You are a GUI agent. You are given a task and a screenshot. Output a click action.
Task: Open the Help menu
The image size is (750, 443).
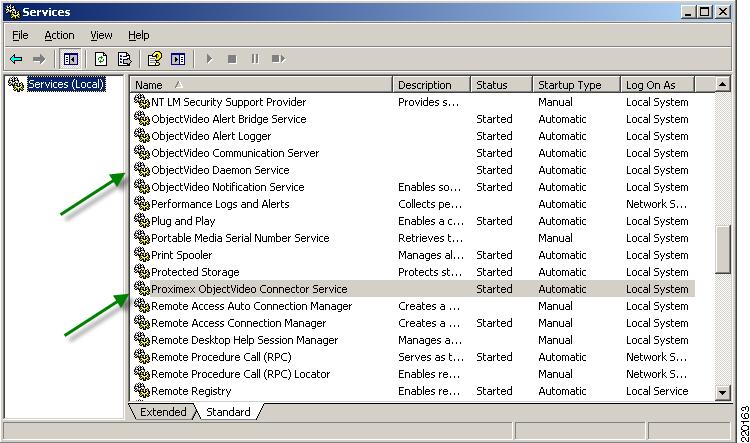(x=139, y=35)
